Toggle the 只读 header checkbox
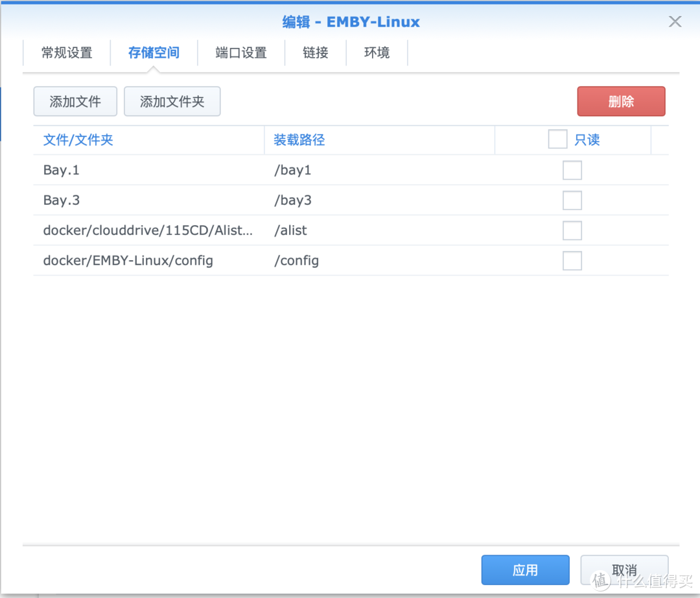 tap(557, 139)
